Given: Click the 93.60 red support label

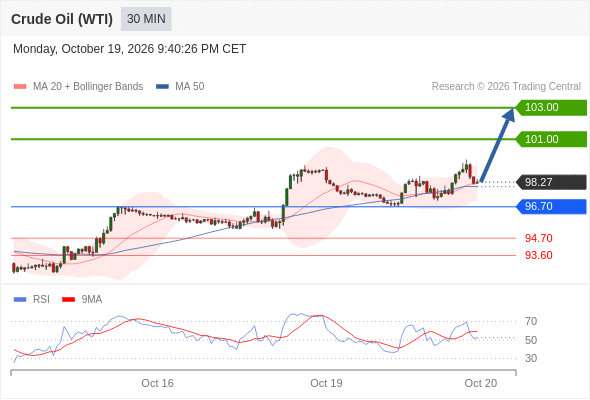Looking at the screenshot, I should 538,255.
